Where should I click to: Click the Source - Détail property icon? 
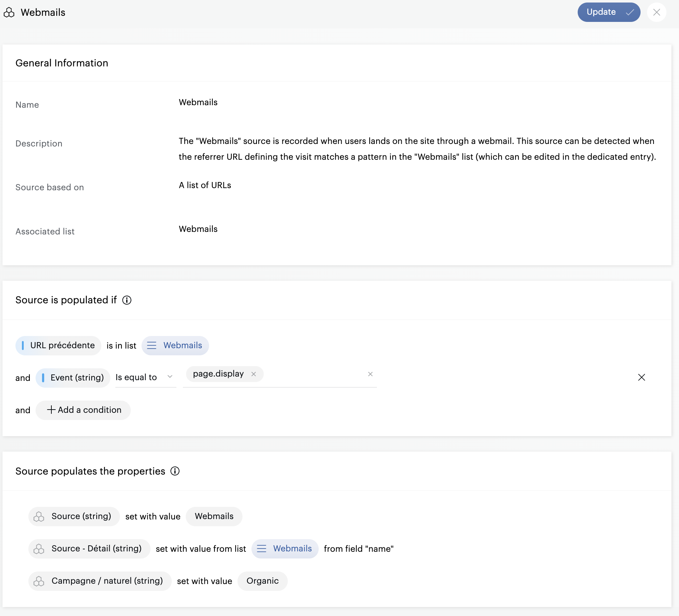coord(39,549)
